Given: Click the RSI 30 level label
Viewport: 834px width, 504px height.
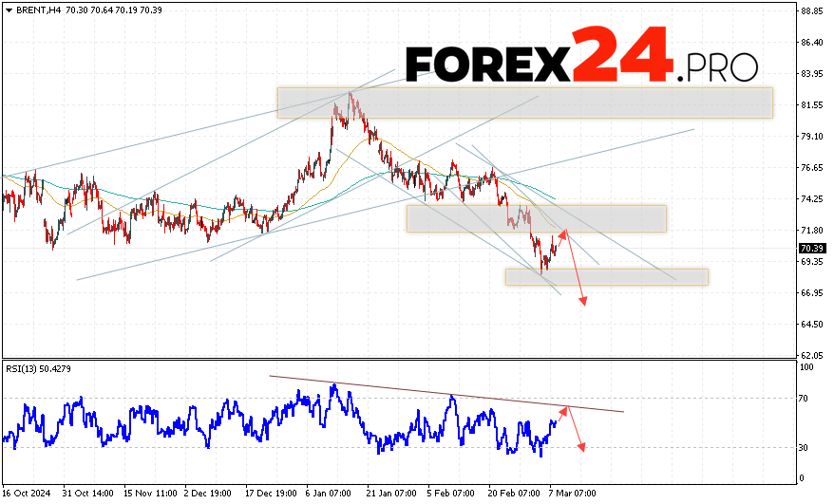Looking at the screenshot, I should 803,447.
